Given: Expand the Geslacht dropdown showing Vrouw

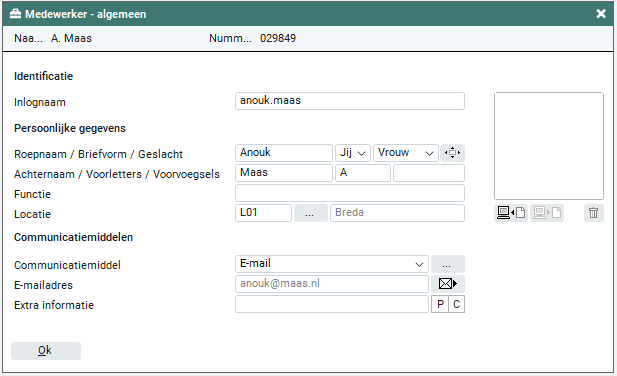Looking at the screenshot, I should 405,153.
